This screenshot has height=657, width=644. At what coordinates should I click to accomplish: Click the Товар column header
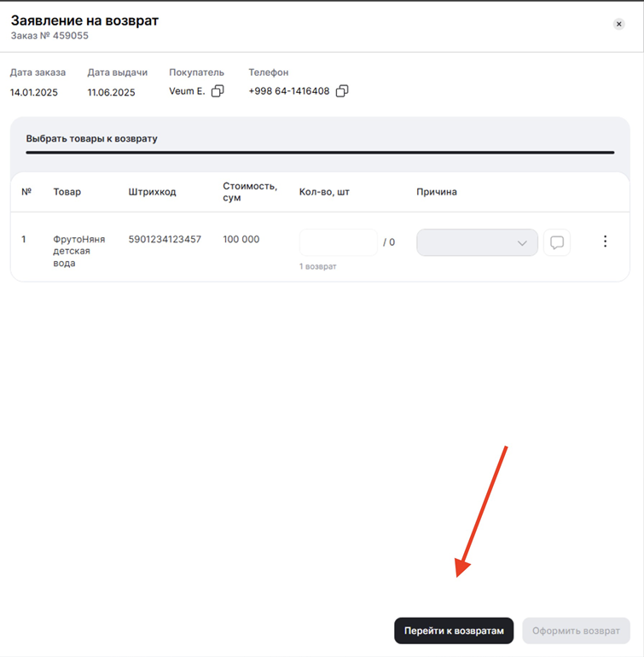(x=67, y=192)
